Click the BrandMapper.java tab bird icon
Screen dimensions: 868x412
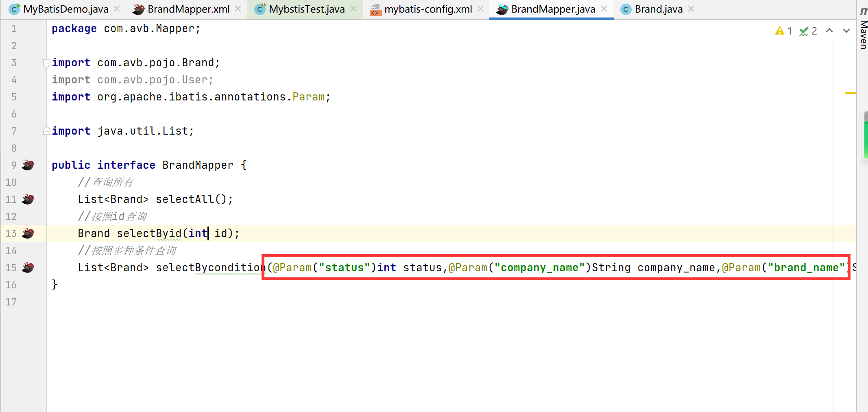point(502,9)
